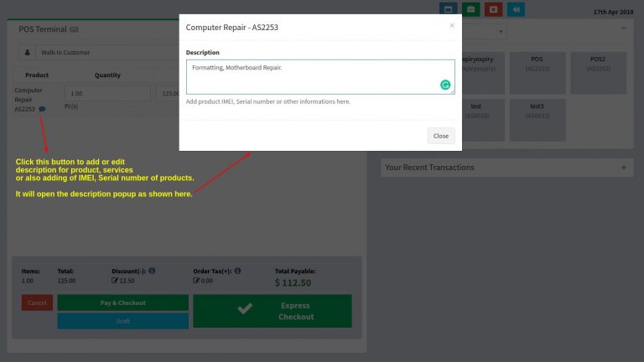Click the Grammarly icon in the description box
Screen dimensions: 644x362
click(445, 85)
